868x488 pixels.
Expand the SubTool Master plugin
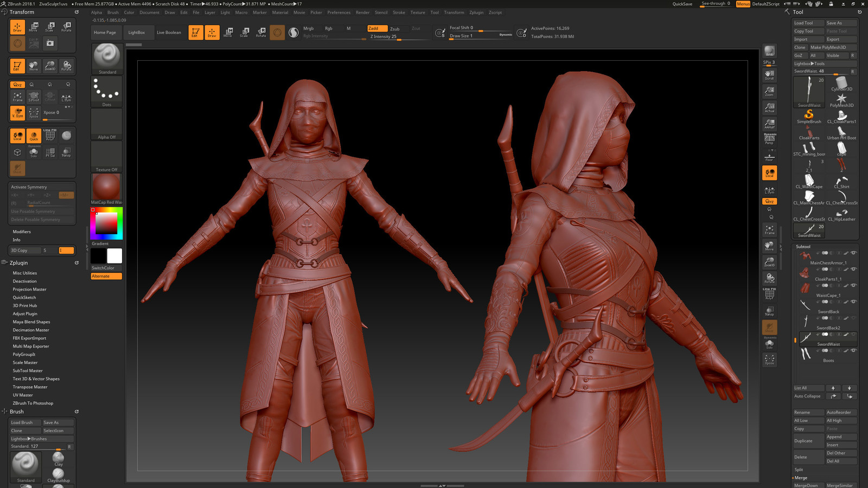tap(28, 371)
